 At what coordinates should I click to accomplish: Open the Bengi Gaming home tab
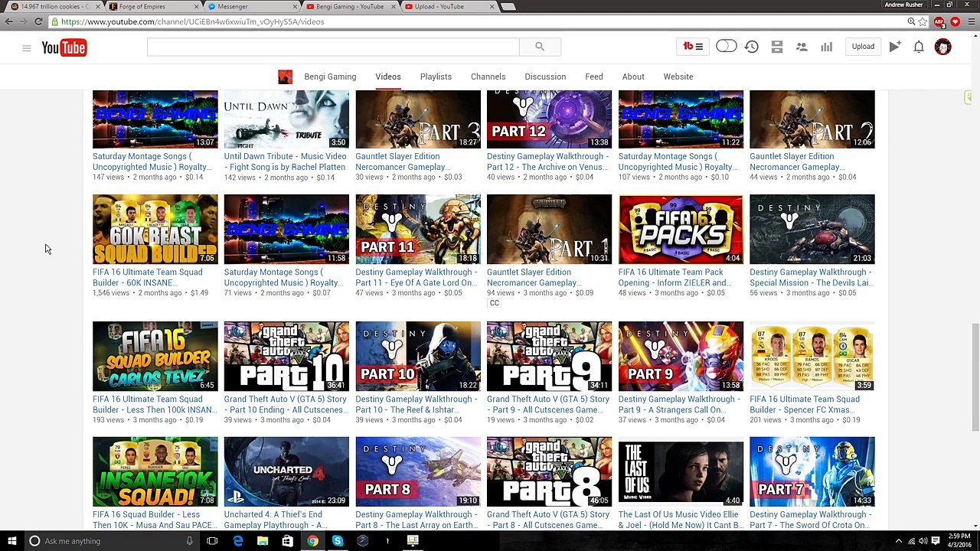(x=330, y=77)
